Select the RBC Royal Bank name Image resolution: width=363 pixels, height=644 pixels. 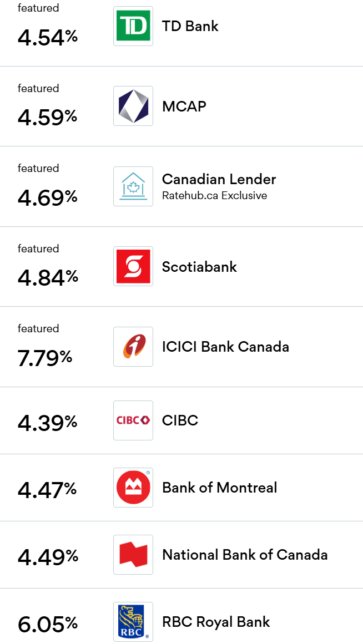point(216,622)
